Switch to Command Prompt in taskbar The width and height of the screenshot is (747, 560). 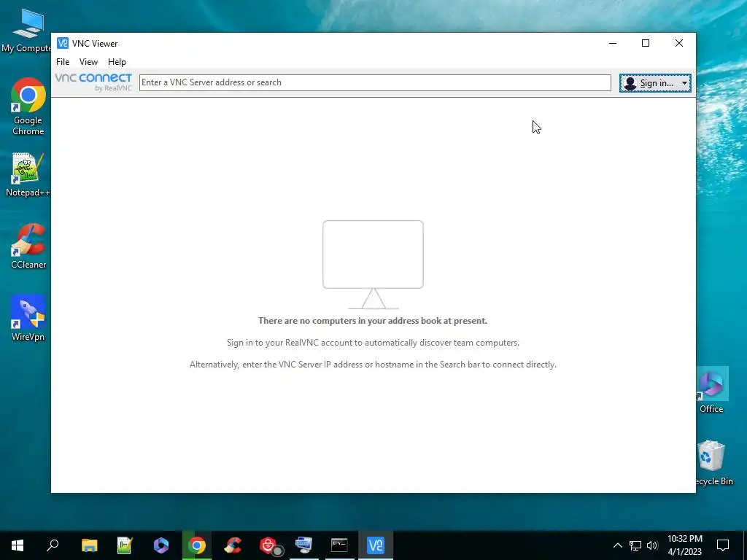point(340,545)
